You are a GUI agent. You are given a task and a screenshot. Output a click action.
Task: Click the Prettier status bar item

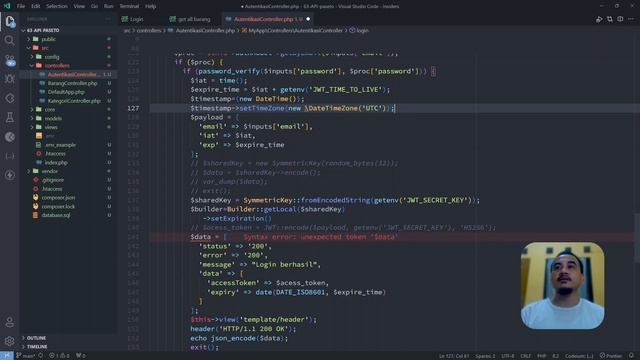pyautogui.click(x=611, y=356)
